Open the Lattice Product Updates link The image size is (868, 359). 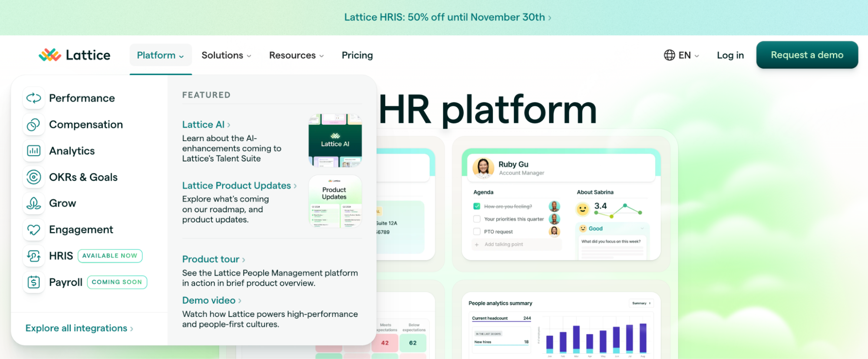[239, 185]
